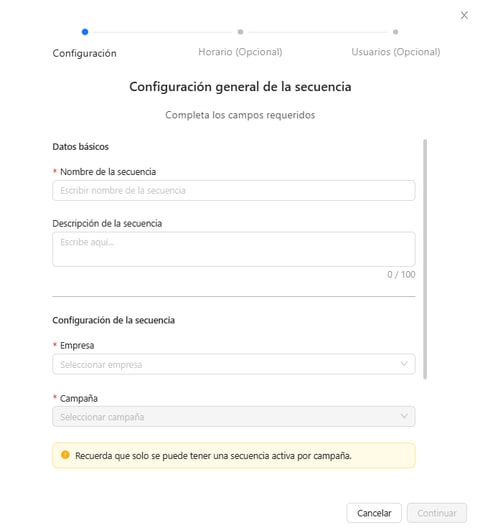Switch to the Usuarios (Opcional) step
Viewport: 480px width, 530px height.
(x=395, y=52)
